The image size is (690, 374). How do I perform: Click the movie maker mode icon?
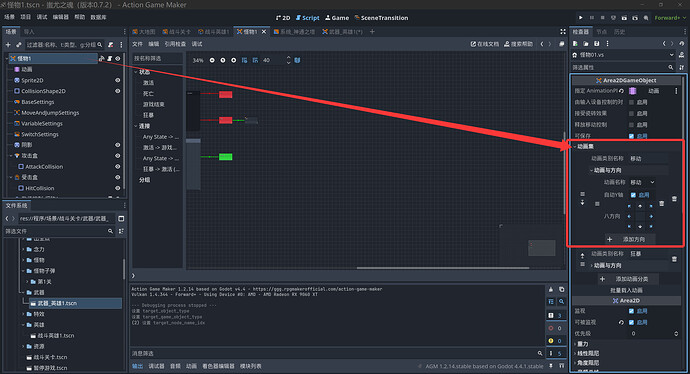coord(646,18)
